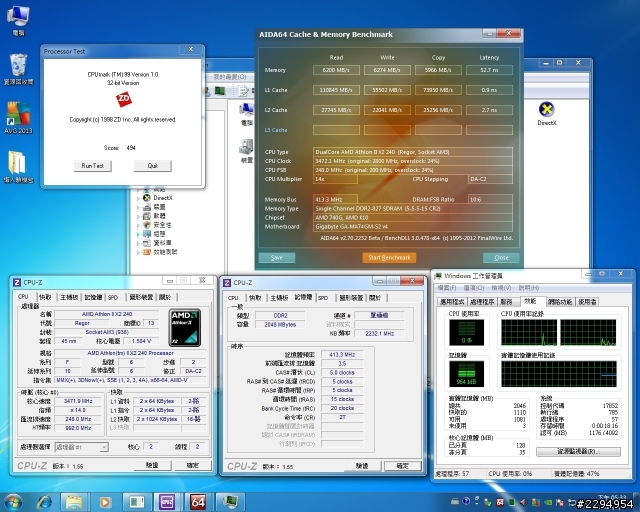This screenshot has height=512, width=640.
Task: Click the Memory Latency value field
Action: point(489,70)
